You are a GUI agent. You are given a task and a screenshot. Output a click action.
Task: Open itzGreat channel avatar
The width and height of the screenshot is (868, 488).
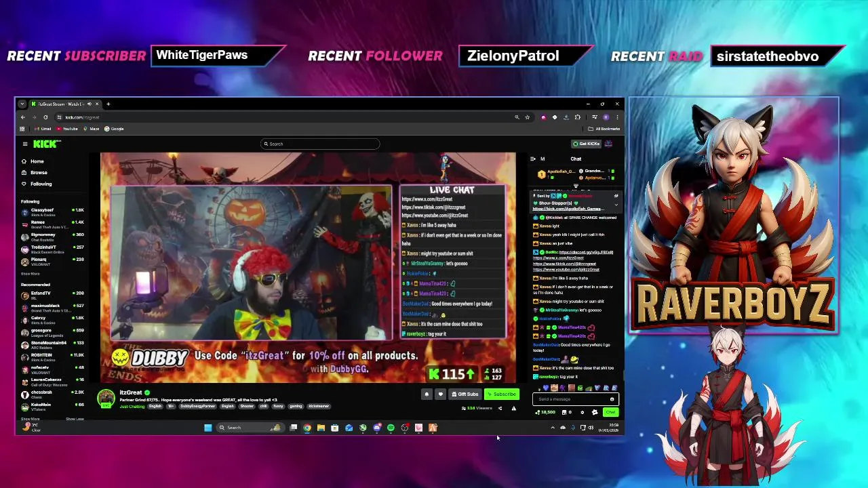(x=106, y=398)
